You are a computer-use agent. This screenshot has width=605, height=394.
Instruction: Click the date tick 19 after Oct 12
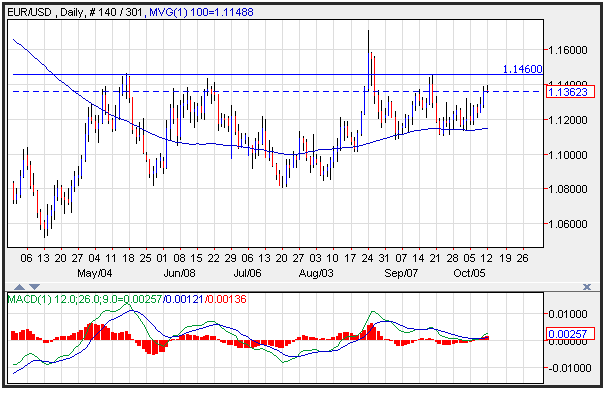(505, 258)
